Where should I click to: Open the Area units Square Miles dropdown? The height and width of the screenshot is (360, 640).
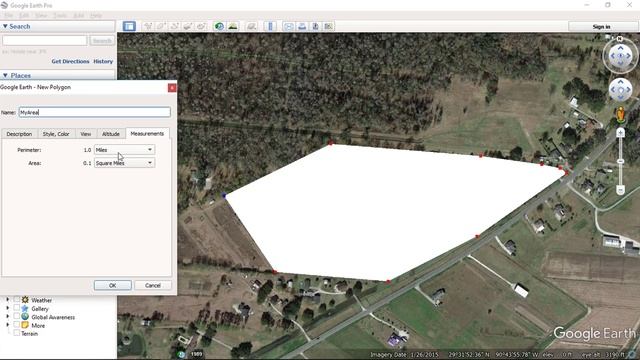124,163
